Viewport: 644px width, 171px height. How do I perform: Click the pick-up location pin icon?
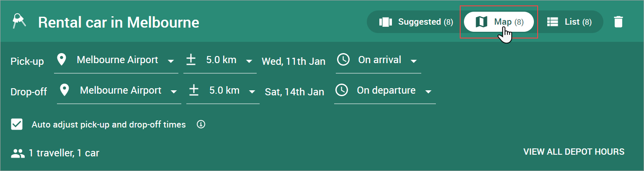click(x=62, y=60)
